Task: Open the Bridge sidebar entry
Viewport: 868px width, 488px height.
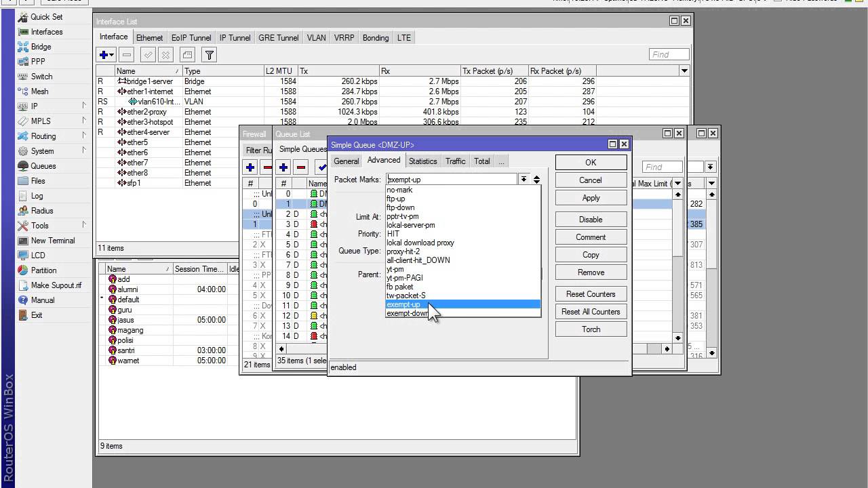Action: click(x=41, y=47)
